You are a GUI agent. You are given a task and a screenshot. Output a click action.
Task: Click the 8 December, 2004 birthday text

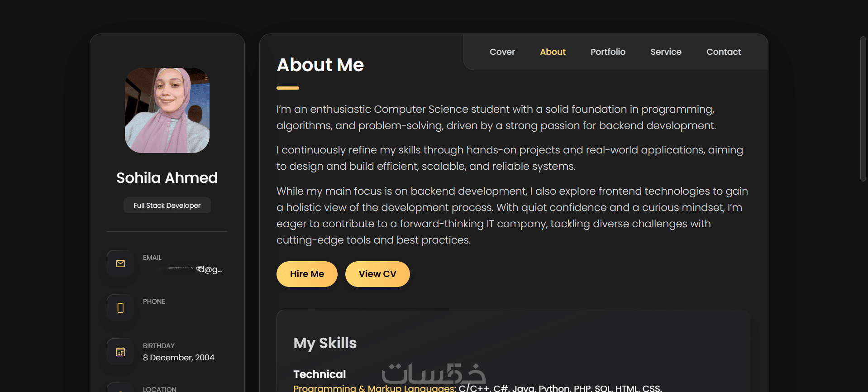179,358
